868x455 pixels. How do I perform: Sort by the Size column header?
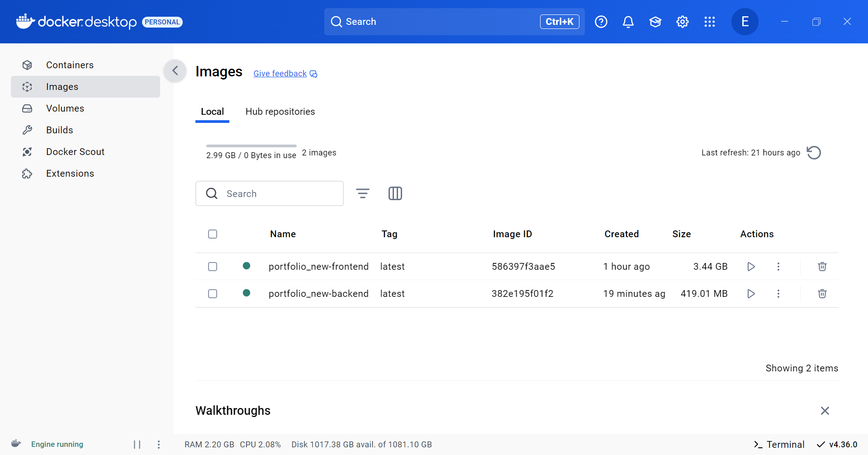point(681,234)
